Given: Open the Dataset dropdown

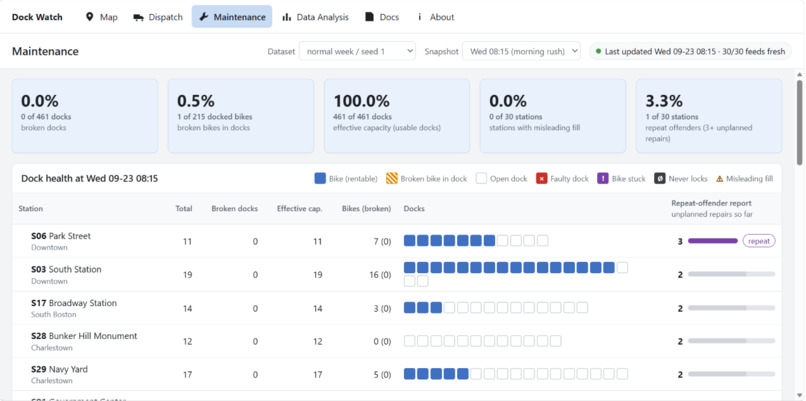Looking at the screenshot, I should point(357,51).
